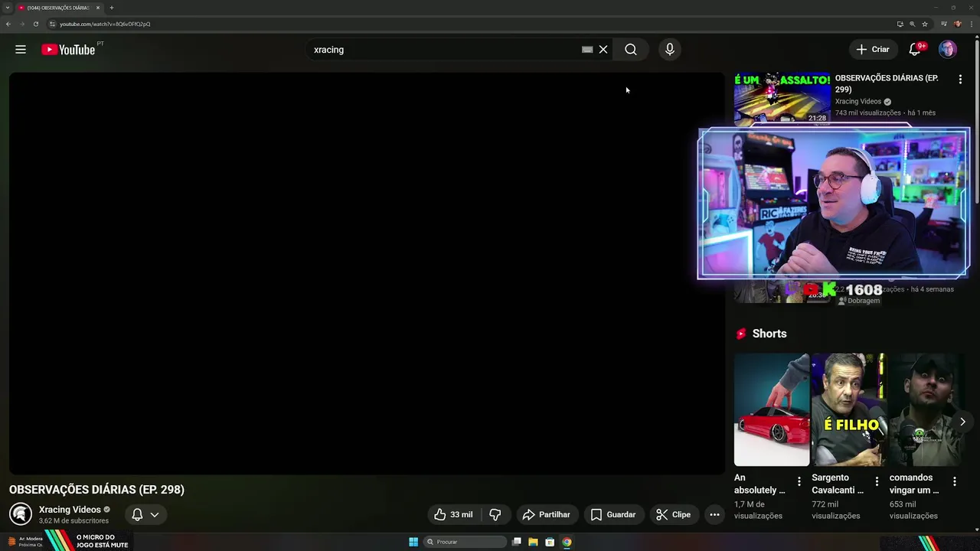The image size is (980, 551).
Task: Open the Windows Start menu
Action: (x=413, y=542)
